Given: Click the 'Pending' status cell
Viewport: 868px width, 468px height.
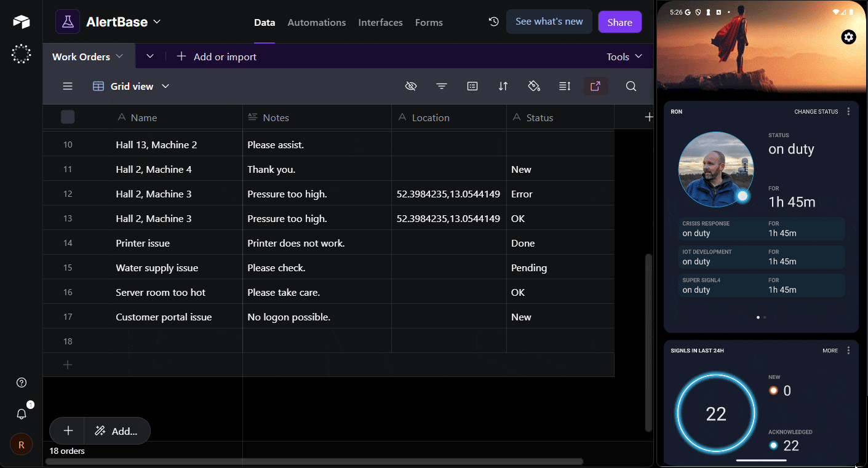Looking at the screenshot, I should point(560,268).
